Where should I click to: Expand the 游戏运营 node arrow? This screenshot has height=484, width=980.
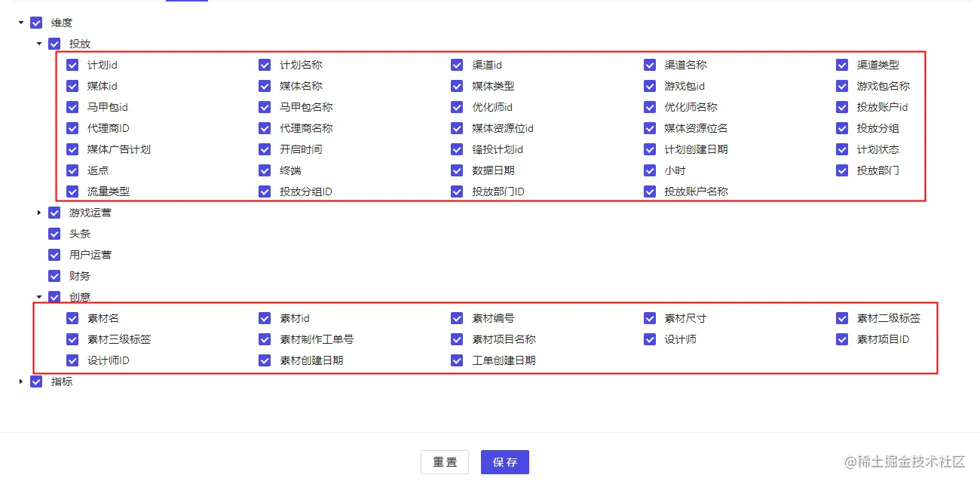click(39, 213)
